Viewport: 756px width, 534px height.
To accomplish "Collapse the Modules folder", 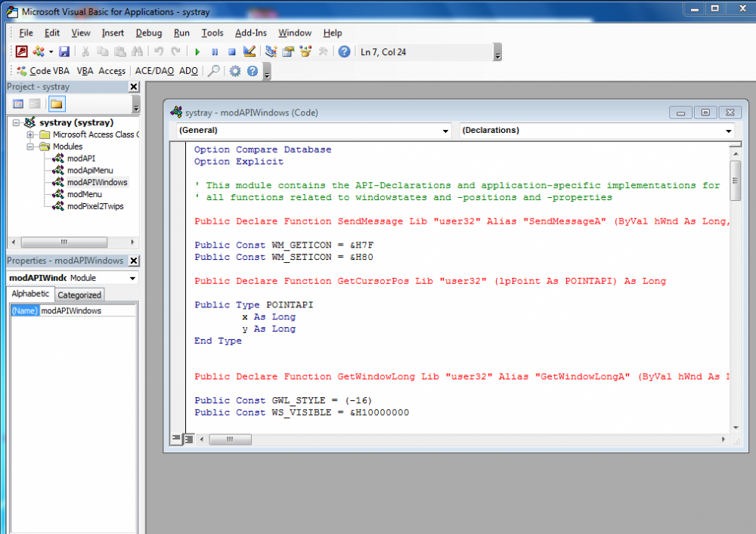I will click(30, 147).
